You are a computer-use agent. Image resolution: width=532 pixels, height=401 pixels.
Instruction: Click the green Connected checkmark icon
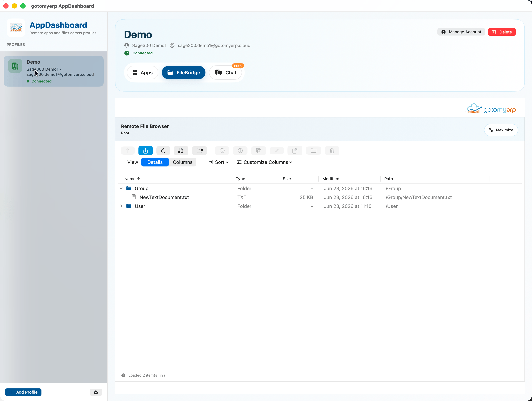pos(127,53)
